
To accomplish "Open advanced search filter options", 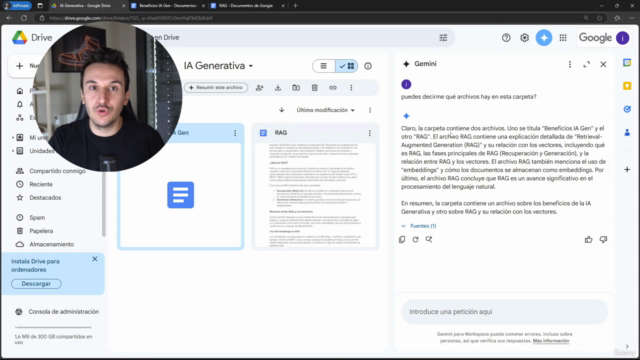I will [x=443, y=38].
